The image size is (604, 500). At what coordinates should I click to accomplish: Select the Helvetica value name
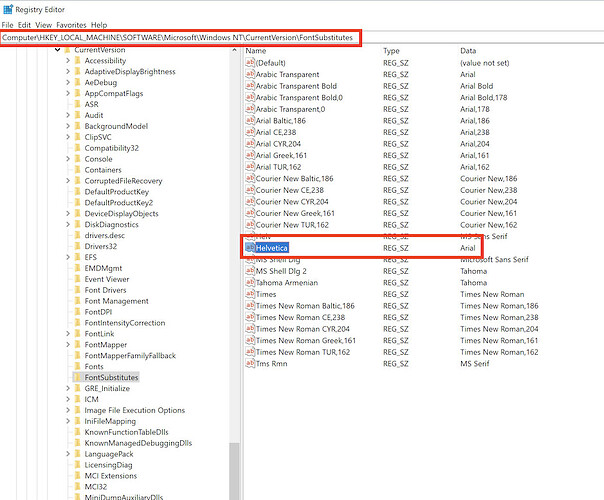(x=272, y=248)
